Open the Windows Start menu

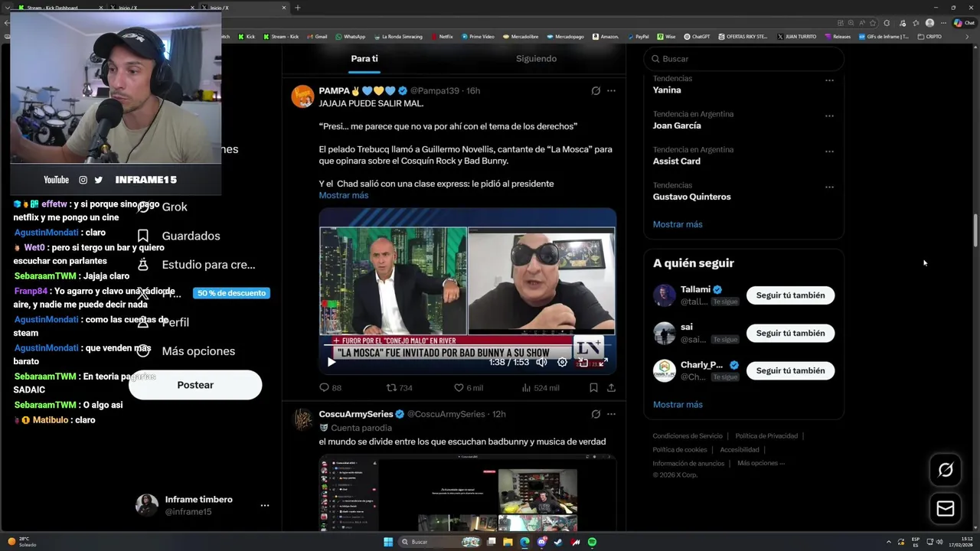(x=388, y=542)
